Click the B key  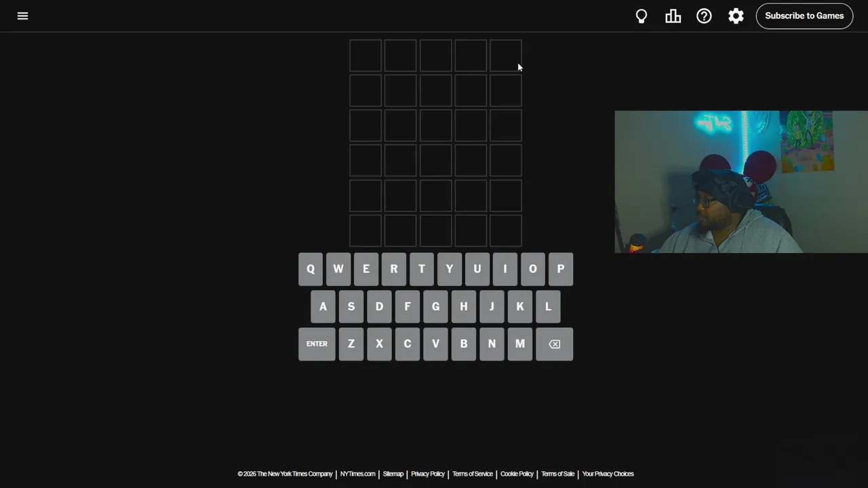click(x=464, y=344)
